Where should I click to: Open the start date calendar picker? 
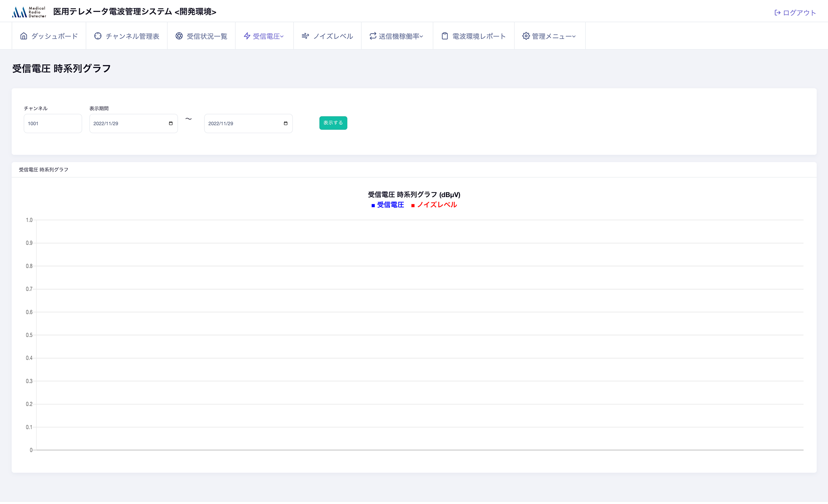pyautogui.click(x=171, y=123)
